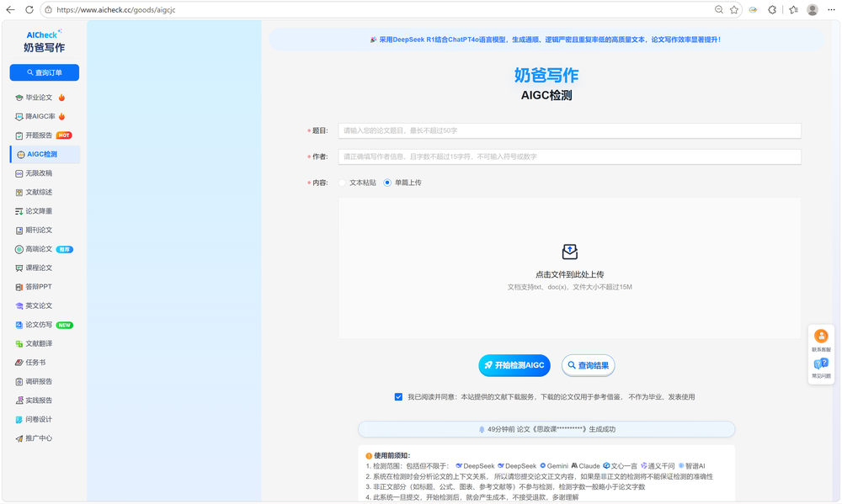Select the 文本粘贴 radio option
The image size is (842, 504).
342,183
